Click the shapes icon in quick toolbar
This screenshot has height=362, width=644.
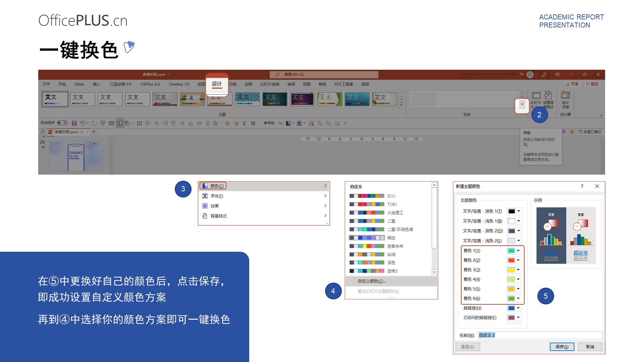[127, 123]
